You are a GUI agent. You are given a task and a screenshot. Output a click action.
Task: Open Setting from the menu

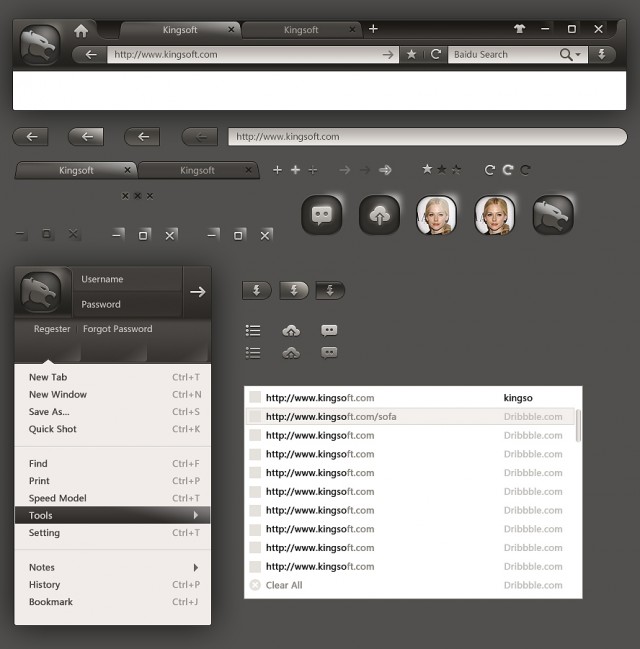[113, 533]
